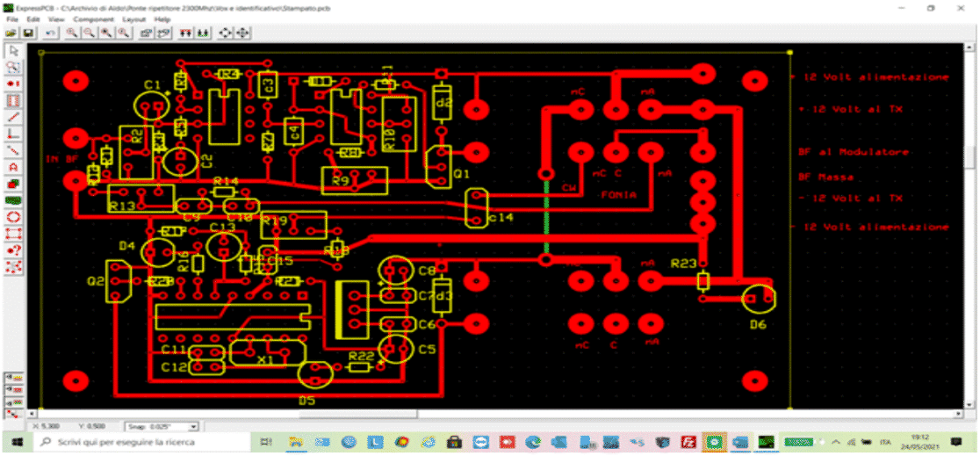Open the Snap grid size dropdown
980x456 pixels.
193,427
